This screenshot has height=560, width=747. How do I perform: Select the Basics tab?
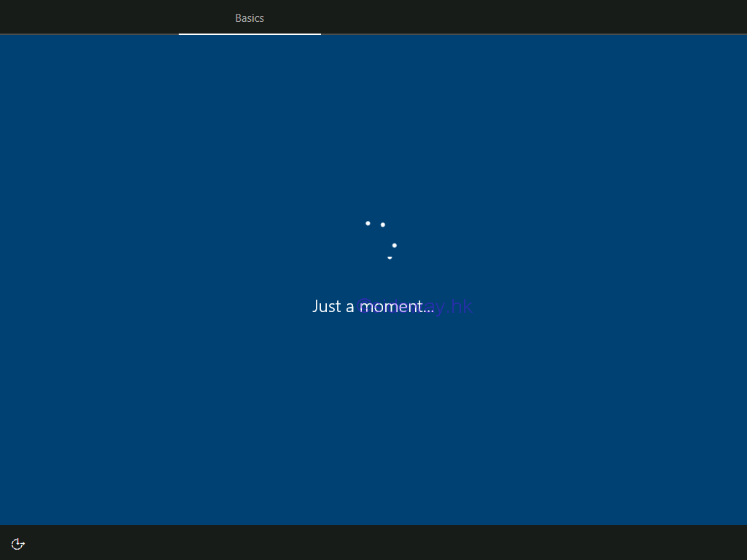coord(249,18)
